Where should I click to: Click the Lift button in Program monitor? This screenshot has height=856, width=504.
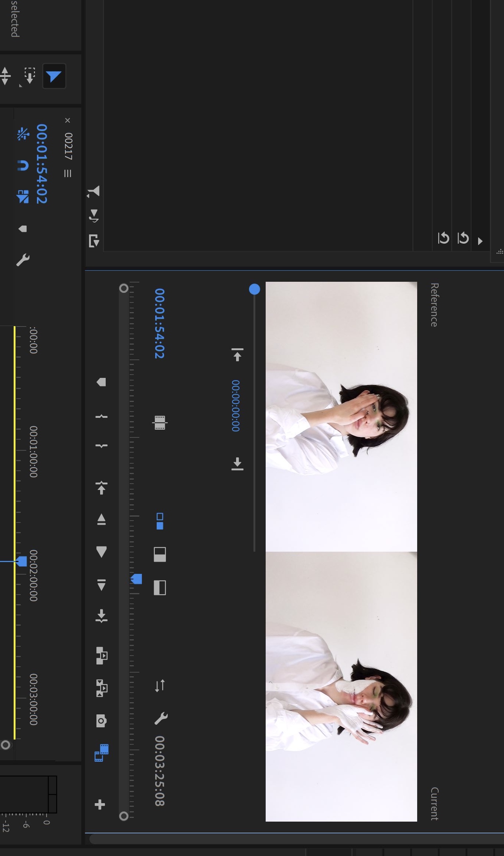pos(101,656)
